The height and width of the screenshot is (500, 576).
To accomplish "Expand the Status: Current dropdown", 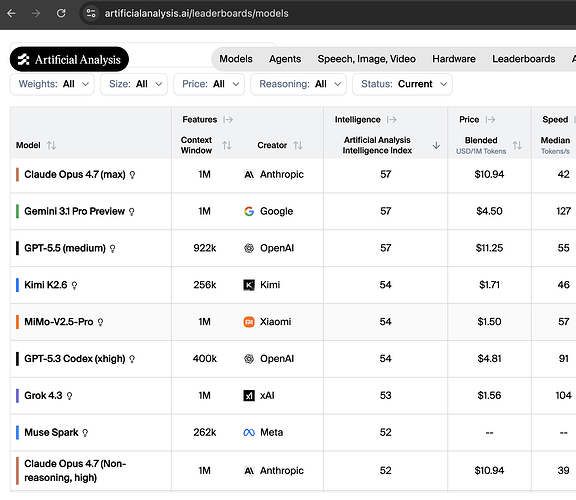I will click(x=403, y=84).
